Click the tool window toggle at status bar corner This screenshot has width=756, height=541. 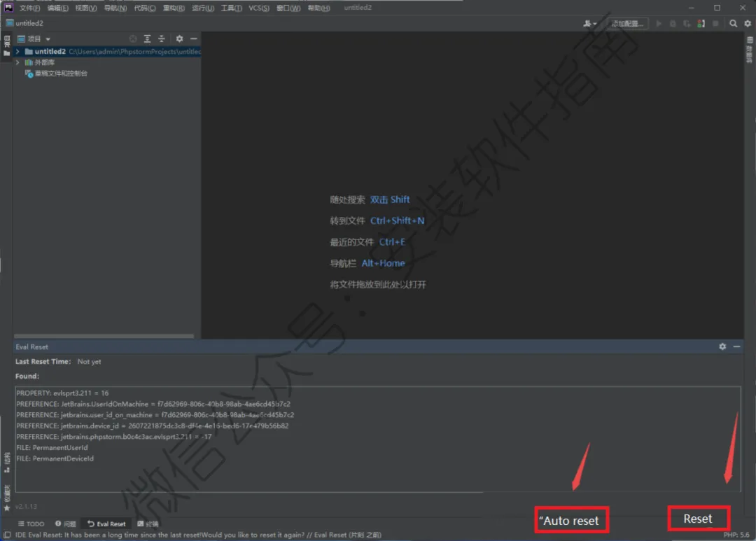7,535
